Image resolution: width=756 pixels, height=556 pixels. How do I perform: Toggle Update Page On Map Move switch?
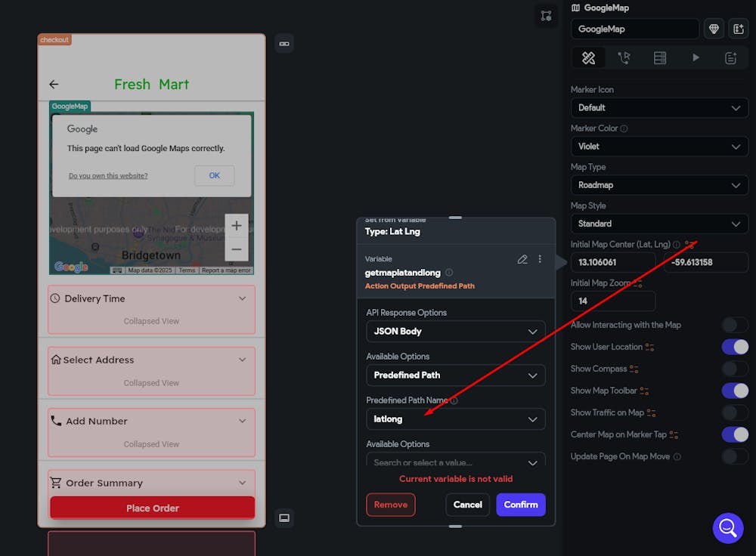[735, 456]
